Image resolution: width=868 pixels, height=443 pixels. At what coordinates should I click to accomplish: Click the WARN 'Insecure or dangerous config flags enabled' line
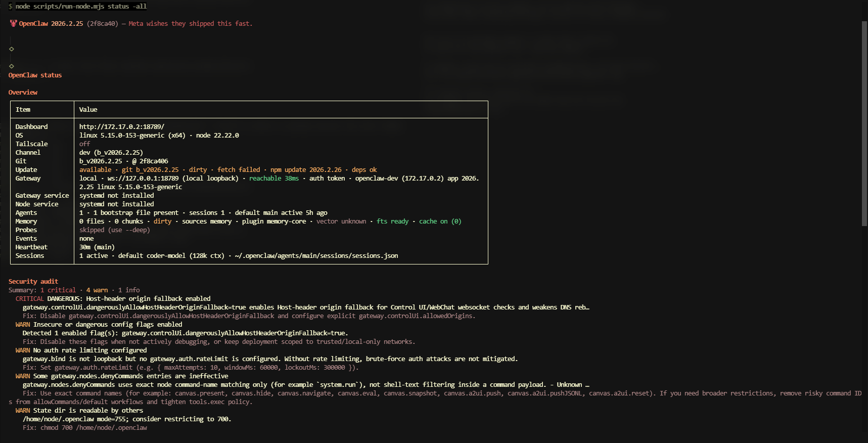99,325
